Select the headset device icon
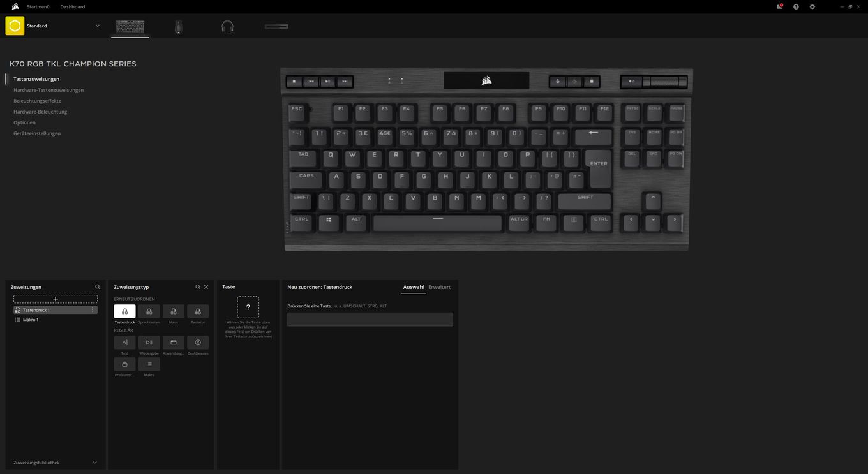The height and width of the screenshot is (474, 868). 227,27
